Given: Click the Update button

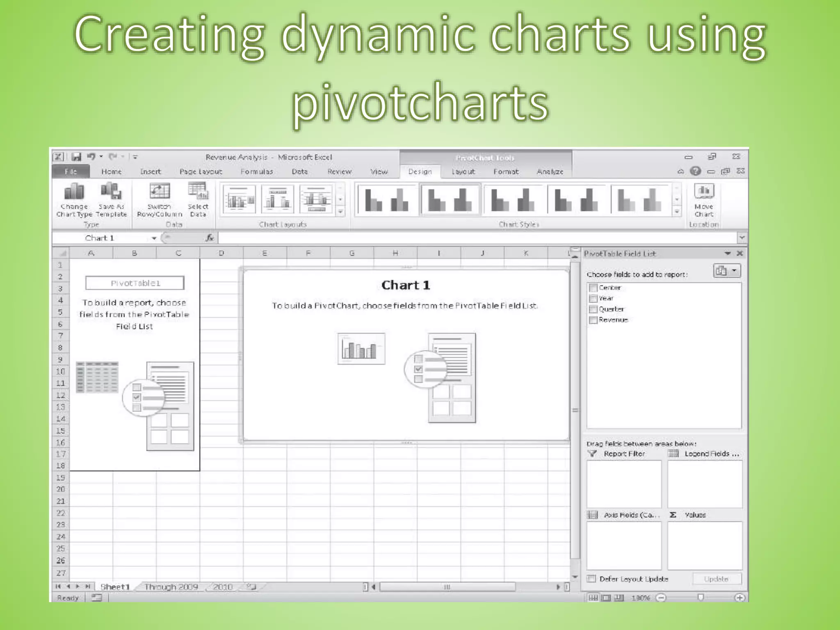Looking at the screenshot, I should click(x=716, y=579).
